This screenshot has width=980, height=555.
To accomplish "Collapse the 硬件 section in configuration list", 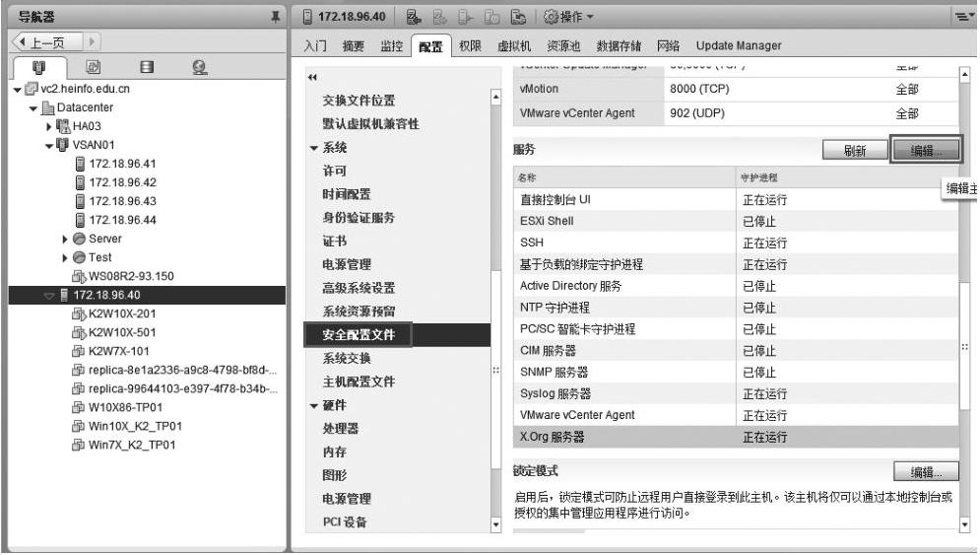I will [314, 407].
